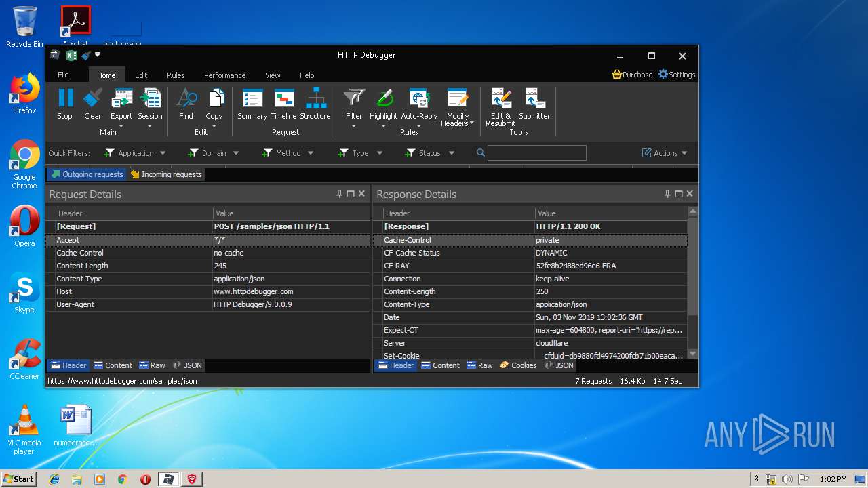Click the Opera icon in the taskbar
The width and height of the screenshot is (868, 488).
(x=145, y=479)
